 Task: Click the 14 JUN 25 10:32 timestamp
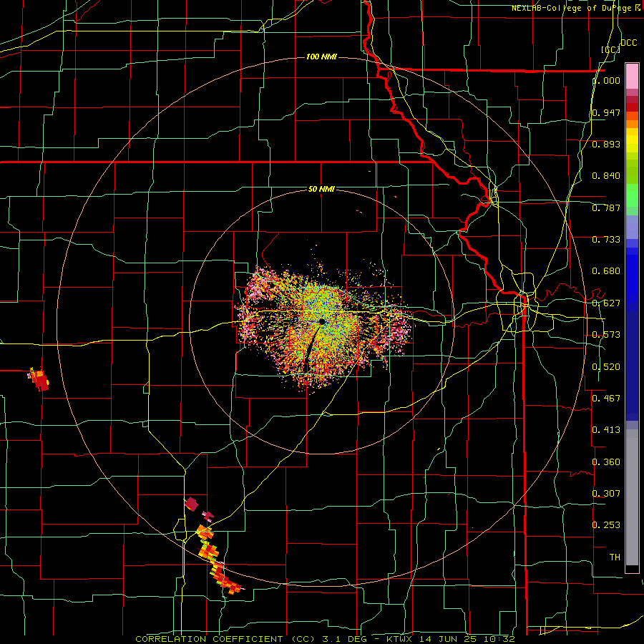[467, 639]
